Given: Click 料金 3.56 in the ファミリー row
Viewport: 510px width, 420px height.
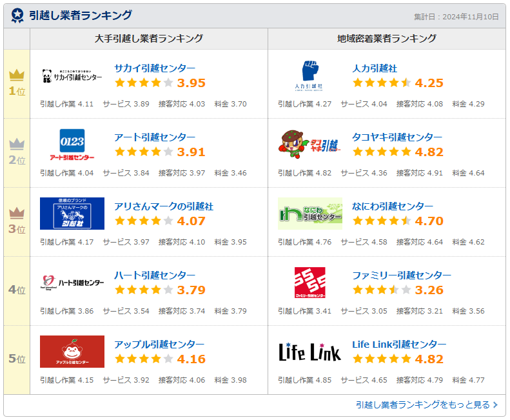Looking at the screenshot, I should (x=468, y=311).
